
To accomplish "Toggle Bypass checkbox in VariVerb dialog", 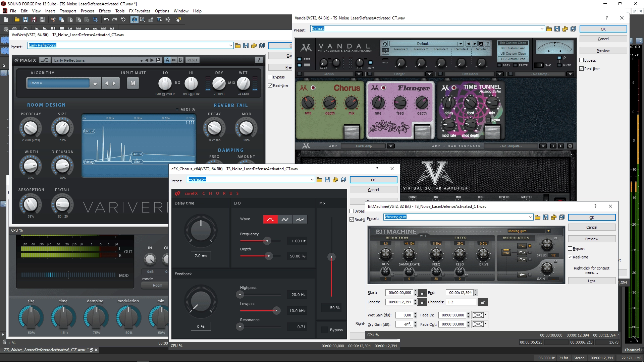I will pos(270,77).
